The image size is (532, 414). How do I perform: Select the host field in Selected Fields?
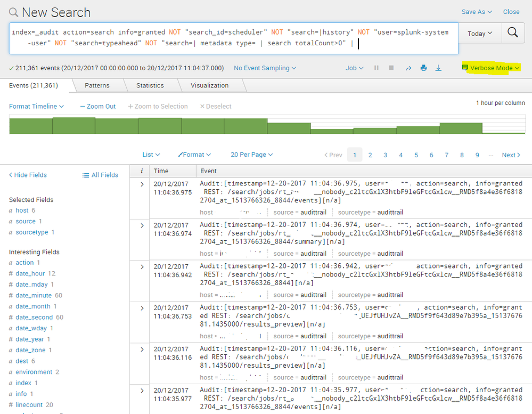pyautogui.click(x=22, y=210)
